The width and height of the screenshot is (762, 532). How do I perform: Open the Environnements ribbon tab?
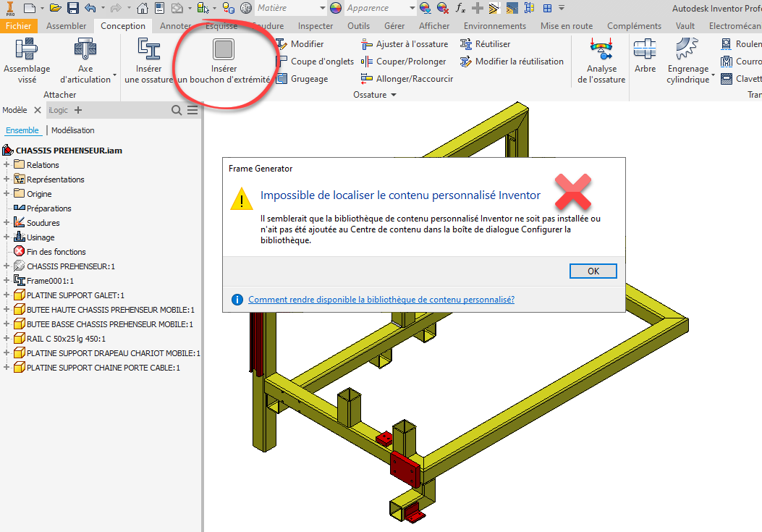[495, 26]
